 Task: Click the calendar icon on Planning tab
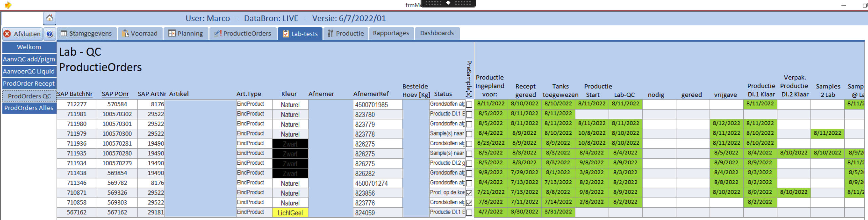point(172,33)
